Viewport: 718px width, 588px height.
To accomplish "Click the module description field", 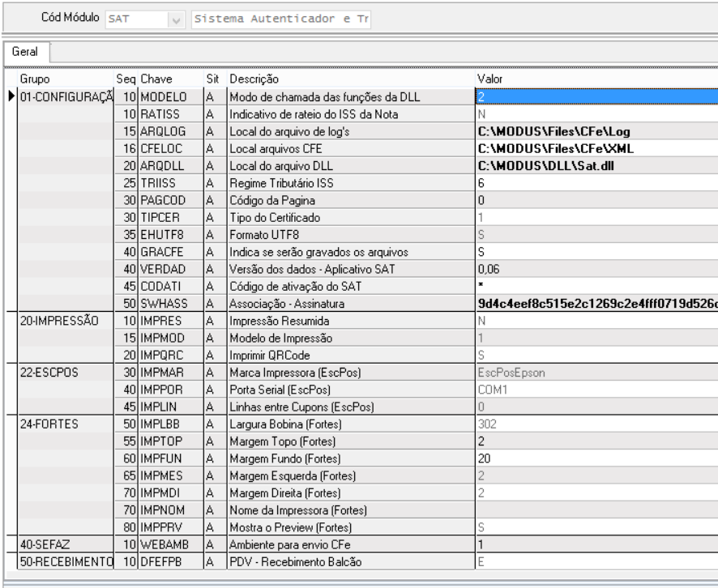I will coord(280,20).
